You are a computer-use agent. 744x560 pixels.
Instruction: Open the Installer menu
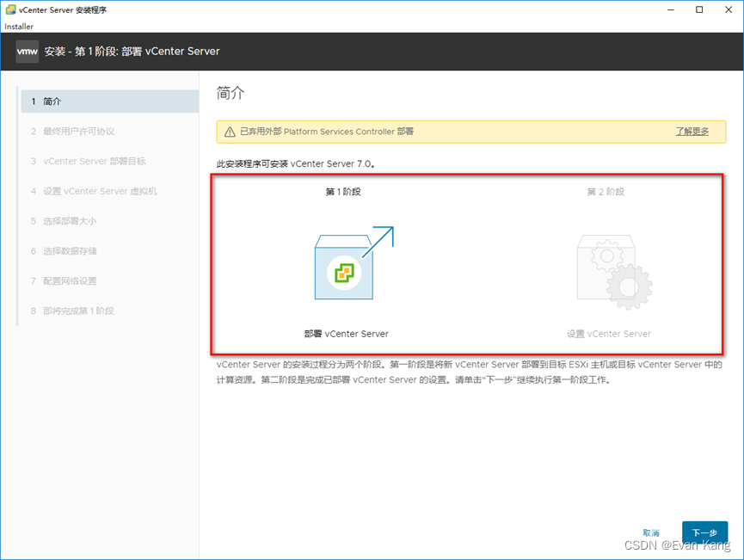point(19,27)
